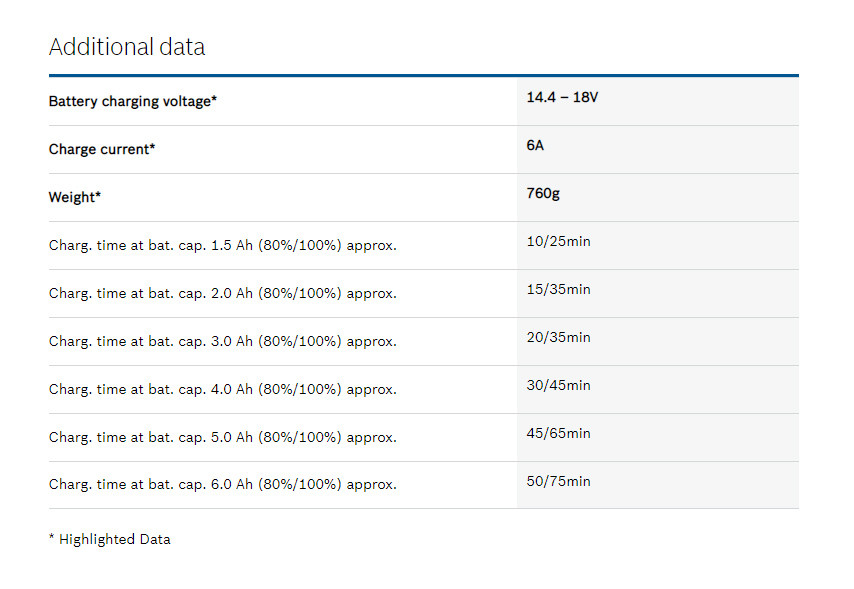This screenshot has width=854, height=589.
Task: Click the "14.4 – 18V" voltage value
Action: [562, 98]
